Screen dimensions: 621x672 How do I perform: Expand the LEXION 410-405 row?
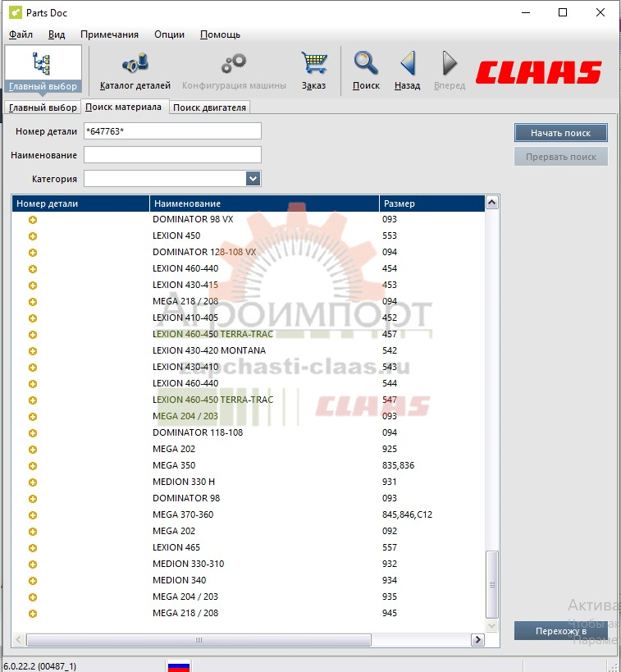click(x=33, y=318)
